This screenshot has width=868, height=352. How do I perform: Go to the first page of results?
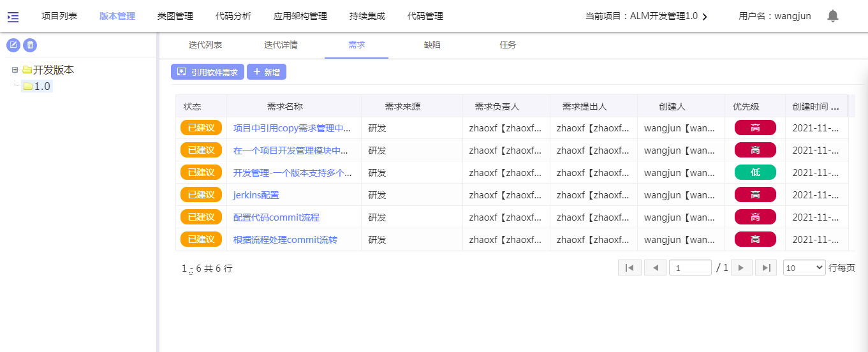click(629, 268)
